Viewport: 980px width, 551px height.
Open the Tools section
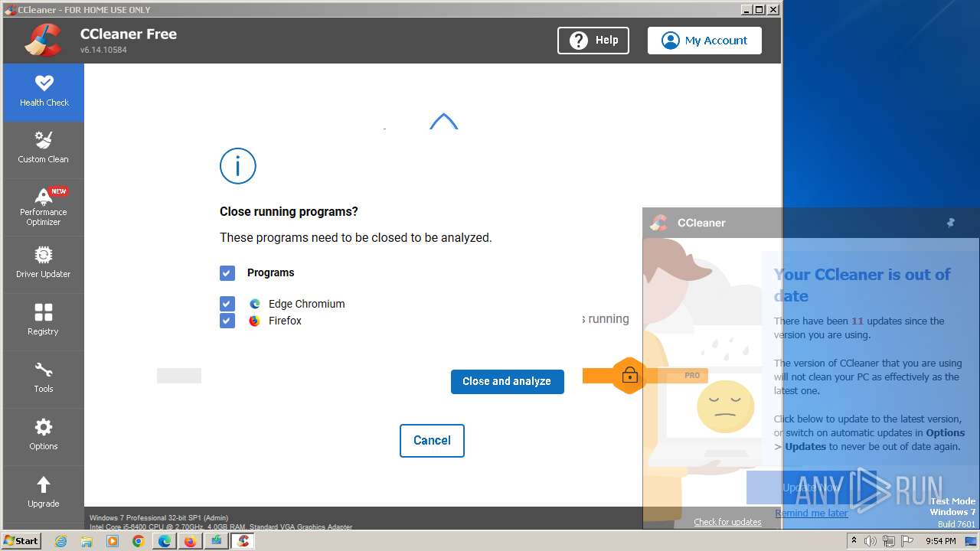pos(44,379)
